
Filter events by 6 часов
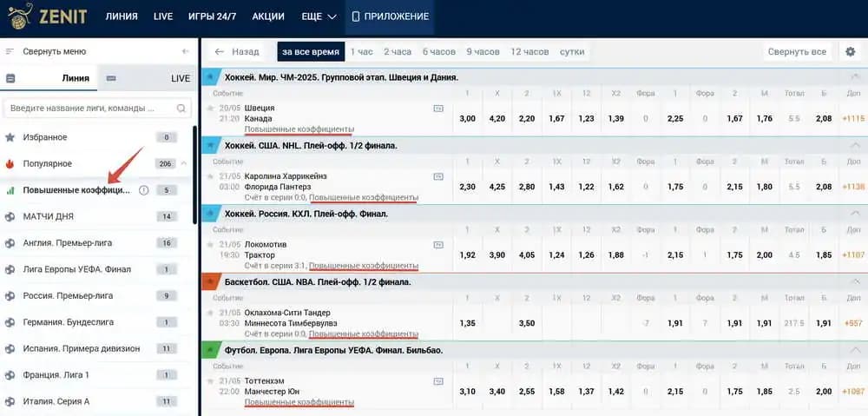point(439,51)
